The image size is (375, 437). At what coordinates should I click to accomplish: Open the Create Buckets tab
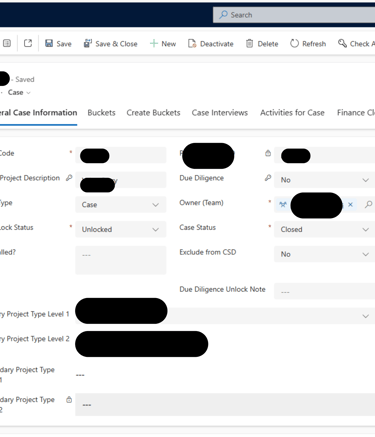click(153, 113)
